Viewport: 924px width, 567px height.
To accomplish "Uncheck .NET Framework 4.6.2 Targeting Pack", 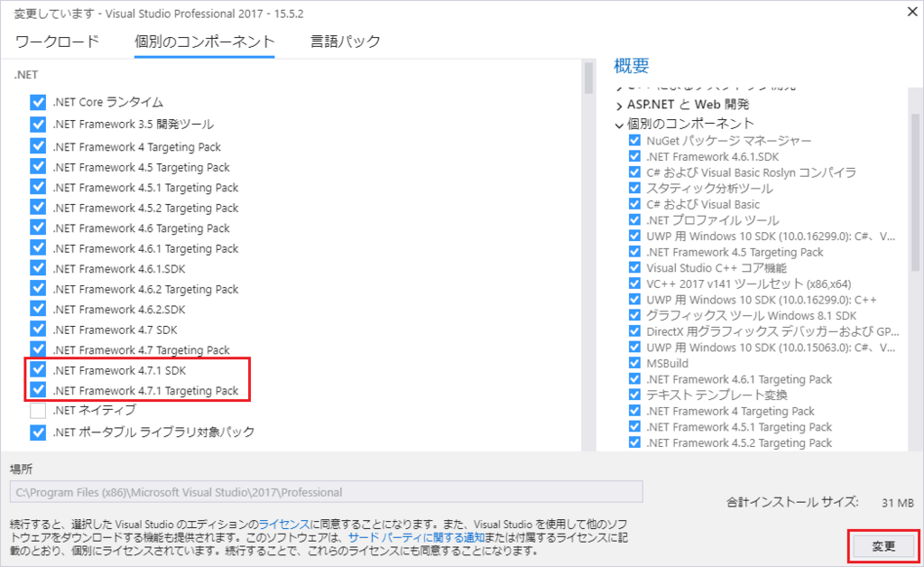I will tap(38, 290).
